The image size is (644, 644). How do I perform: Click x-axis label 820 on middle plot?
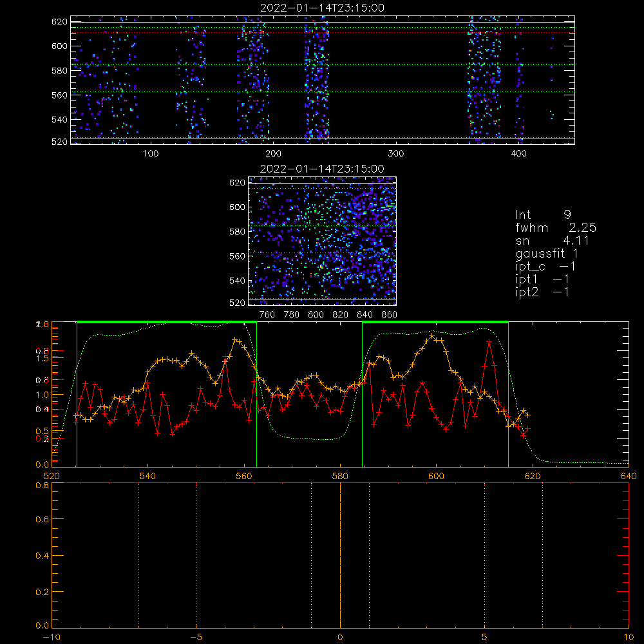click(x=340, y=315)
